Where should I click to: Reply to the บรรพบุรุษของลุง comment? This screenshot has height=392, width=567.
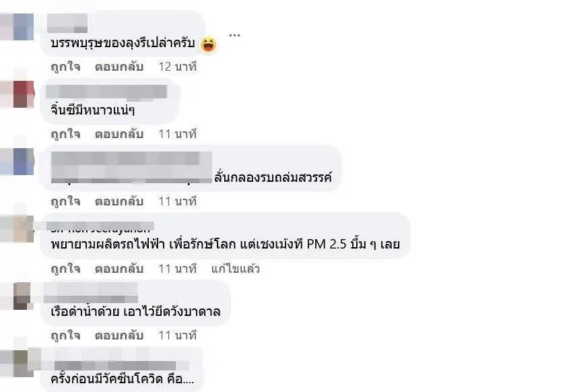(119, 67)
